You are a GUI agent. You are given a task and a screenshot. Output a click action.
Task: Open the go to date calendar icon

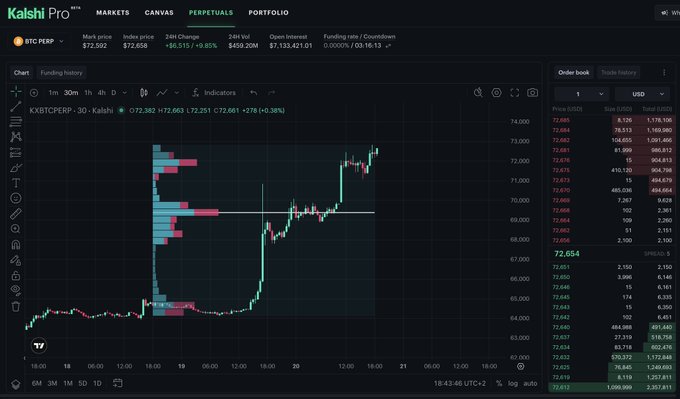pos(118,383)
